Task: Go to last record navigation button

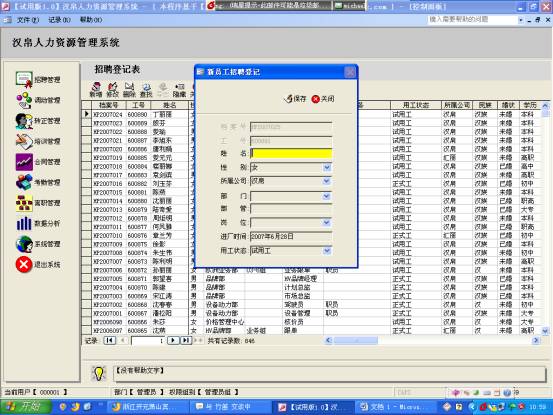Action: (x=186, y=340)
